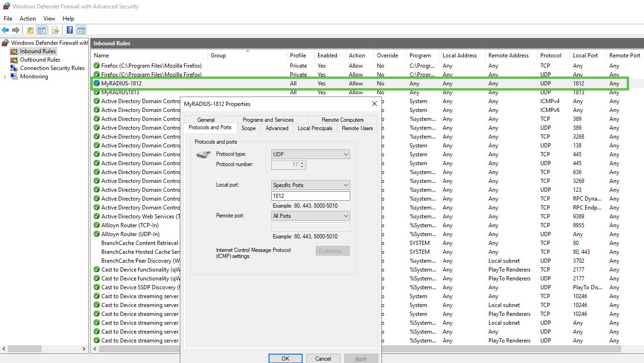The height and width of the screenshot is (363, 644).
Task: Click the grey Forward arrow in toolbar
Action: pyautogui.click(x=16, y=30)
